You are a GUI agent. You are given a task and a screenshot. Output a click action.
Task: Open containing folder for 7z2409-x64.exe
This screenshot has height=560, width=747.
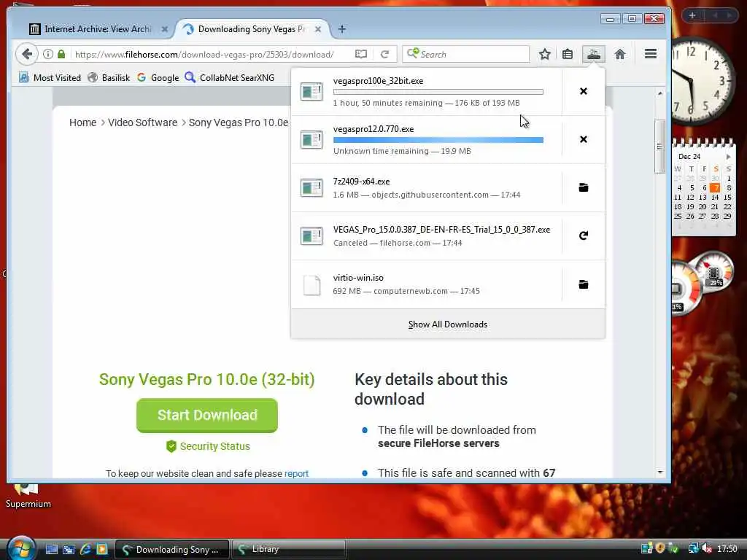(x=583, y=187)
